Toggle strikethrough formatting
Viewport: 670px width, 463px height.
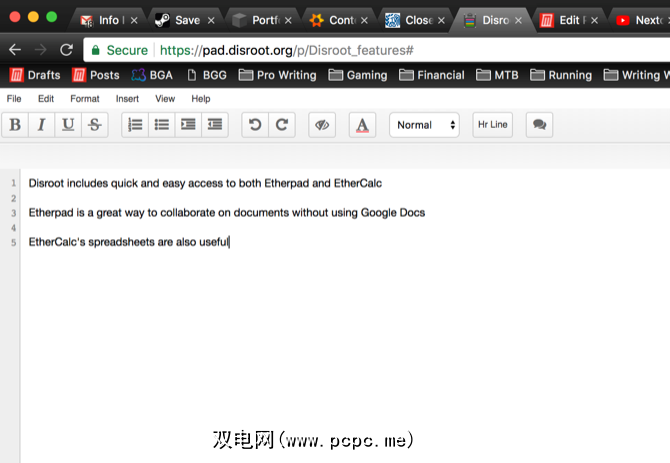click(94, 125)
